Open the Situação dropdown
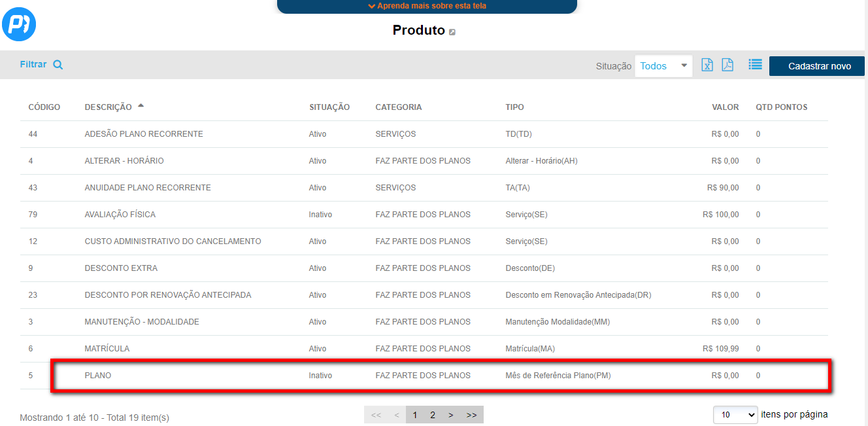Screen dimensions: 868x426 coord(663,66)
